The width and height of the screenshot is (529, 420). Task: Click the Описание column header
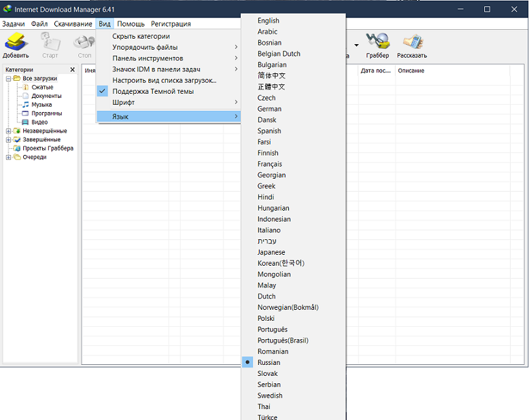click(452, 71)
